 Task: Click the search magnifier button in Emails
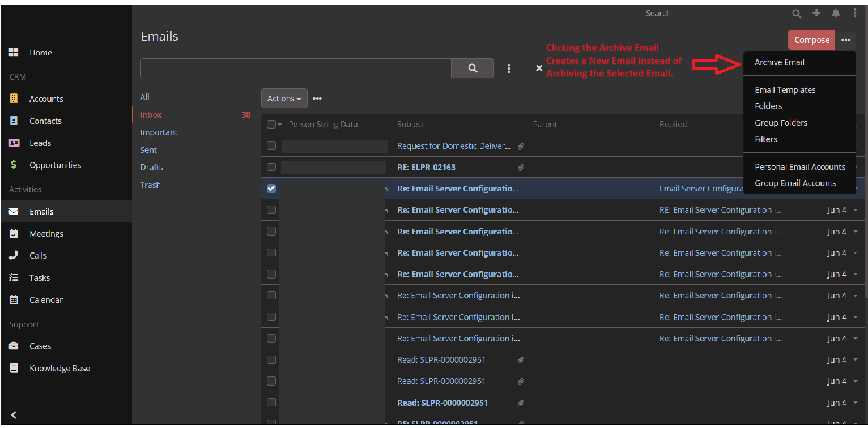pos(473,69)
